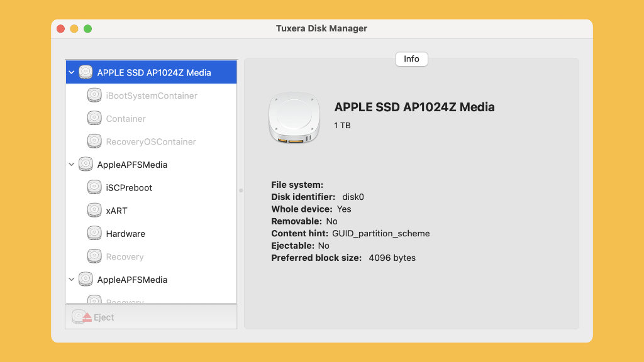Select the xART volume label

point(116,211)
